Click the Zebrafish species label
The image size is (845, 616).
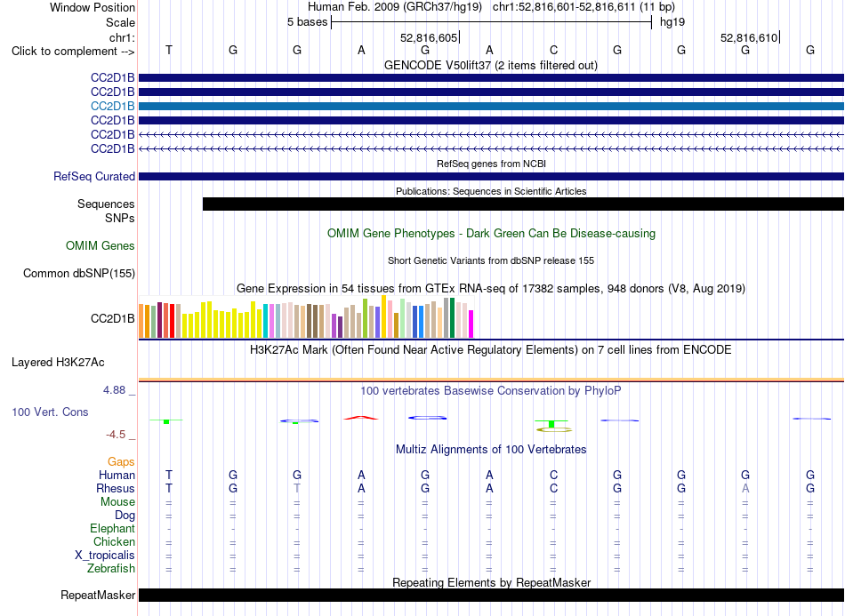tap(111, 569)
